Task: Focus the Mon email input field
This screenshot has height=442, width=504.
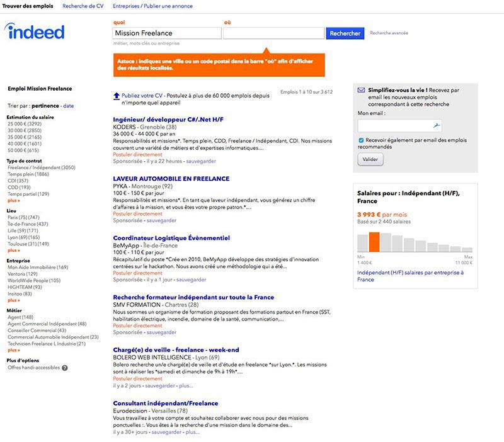Action: 399,125
